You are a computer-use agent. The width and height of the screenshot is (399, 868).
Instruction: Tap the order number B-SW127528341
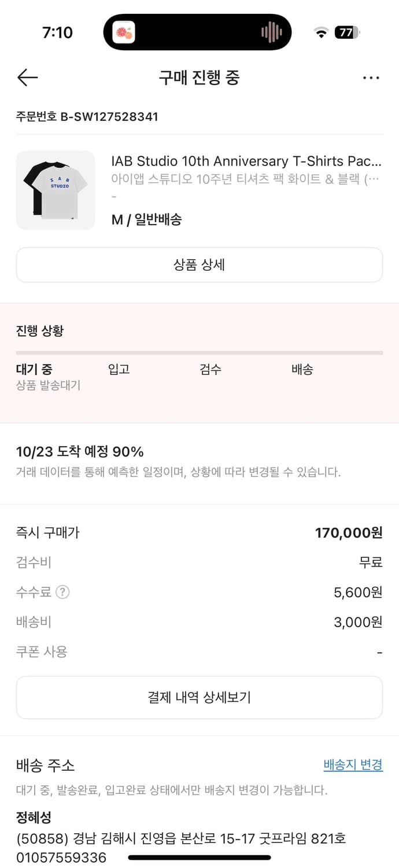[87, 117]
